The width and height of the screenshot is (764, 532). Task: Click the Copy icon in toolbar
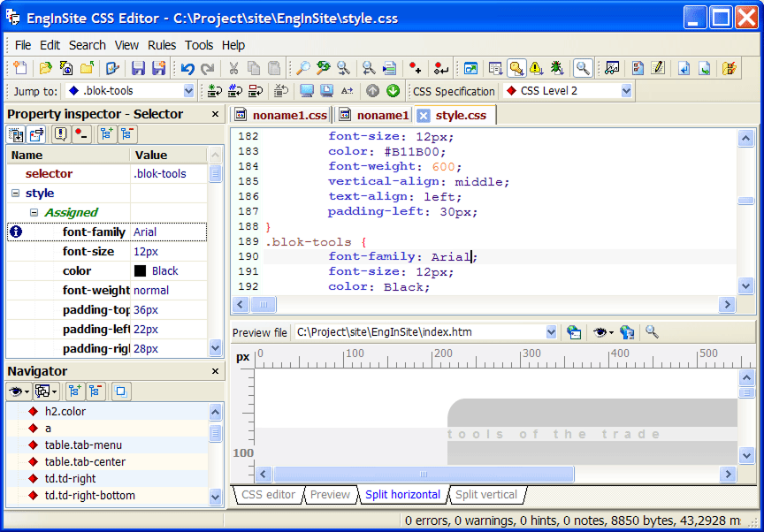(x=254, y=68)
